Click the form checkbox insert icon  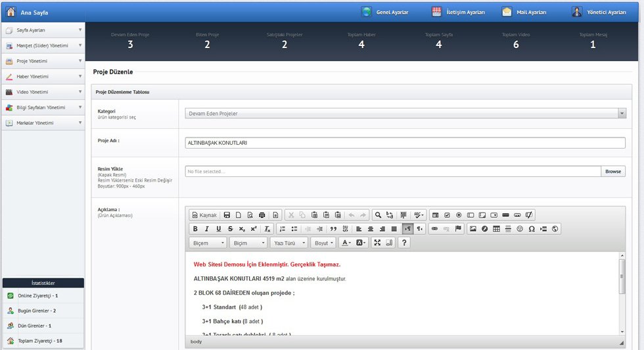[447, 215]
